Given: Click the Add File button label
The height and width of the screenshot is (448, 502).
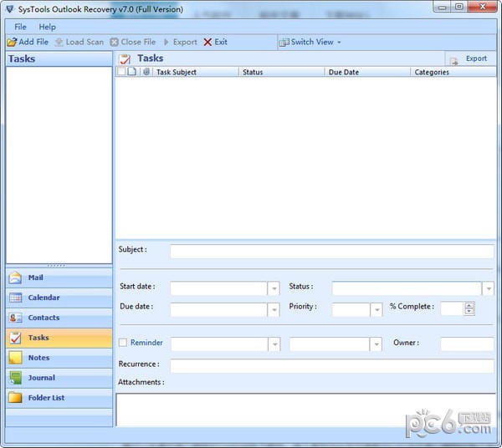Looking at the screenshot, I should click(33, 42).
